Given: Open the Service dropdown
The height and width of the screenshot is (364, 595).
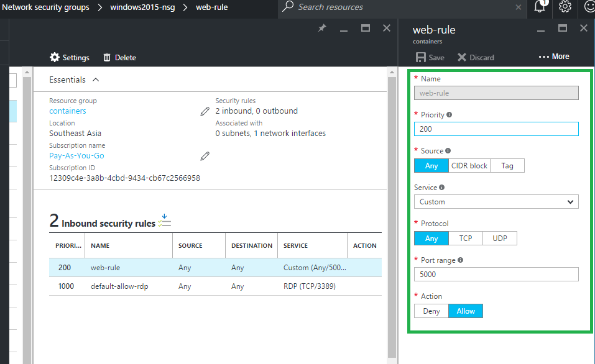Looking at the screenshot, I should click(496, 202).
